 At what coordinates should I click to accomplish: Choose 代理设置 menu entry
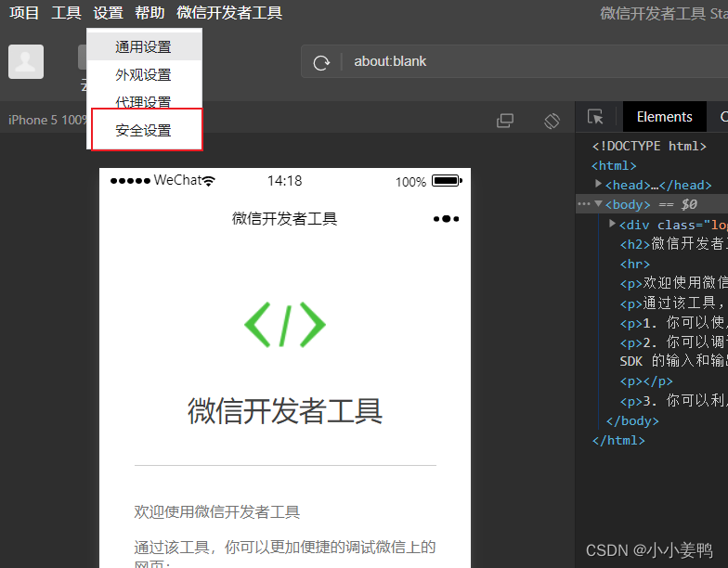coord(144,101)
